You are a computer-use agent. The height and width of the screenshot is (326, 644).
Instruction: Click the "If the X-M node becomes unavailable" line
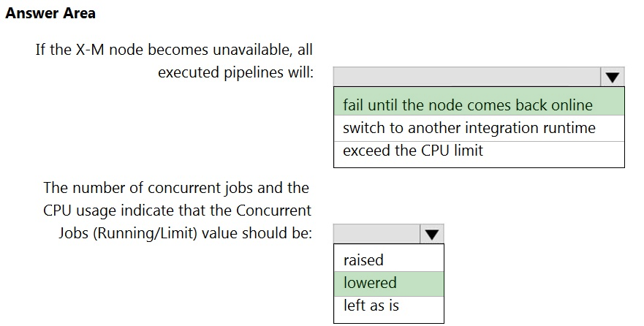tap(174, 50)
